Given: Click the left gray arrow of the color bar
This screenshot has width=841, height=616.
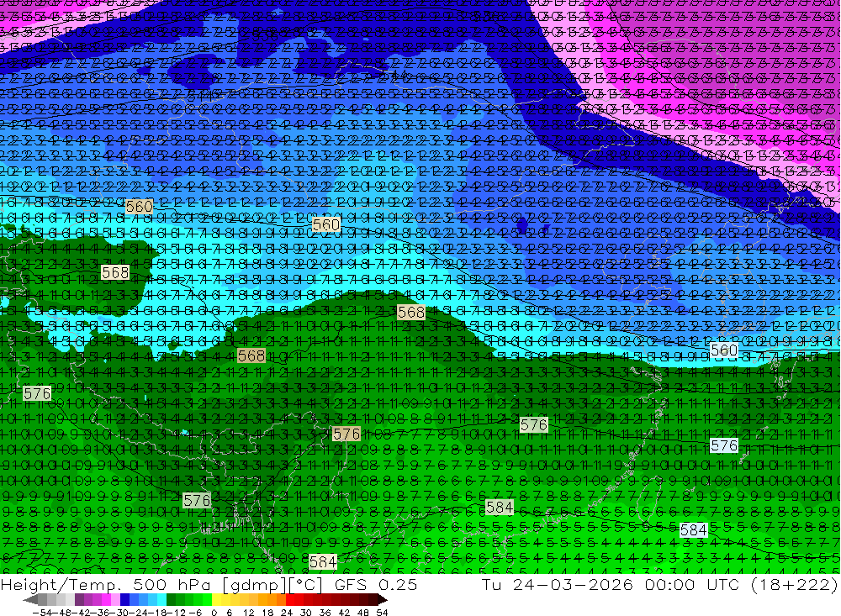Looking at the screenshot, I should [30, 600].
